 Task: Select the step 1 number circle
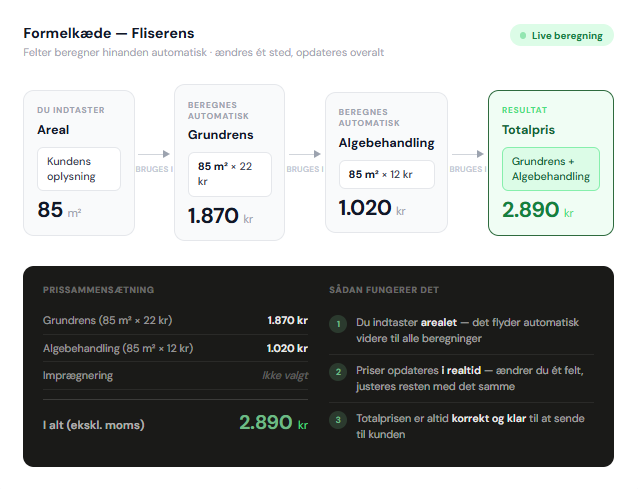click(338, 323)
